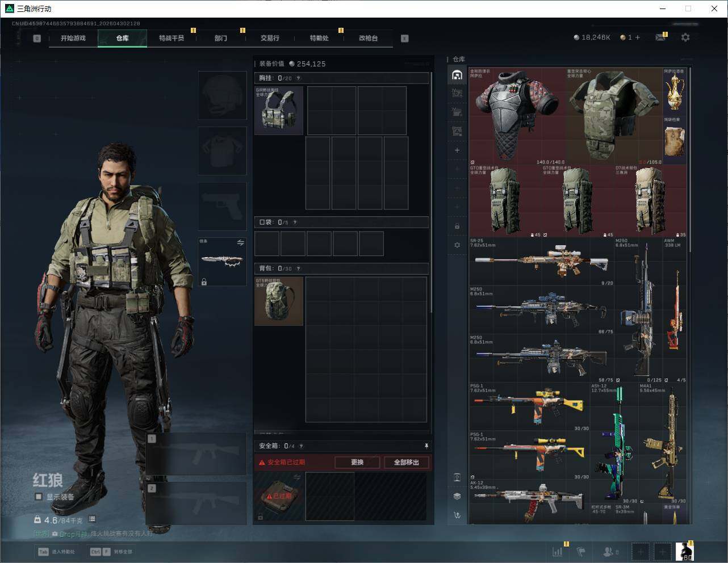Click the 全部移出 button
Screen dimensions: 728x563
[x=407, y=462]
